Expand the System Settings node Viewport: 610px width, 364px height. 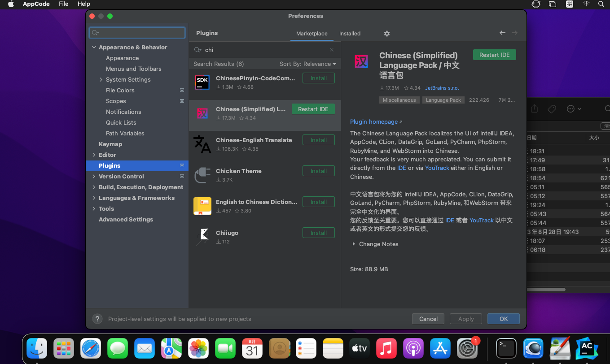click(x=101, y=79)
